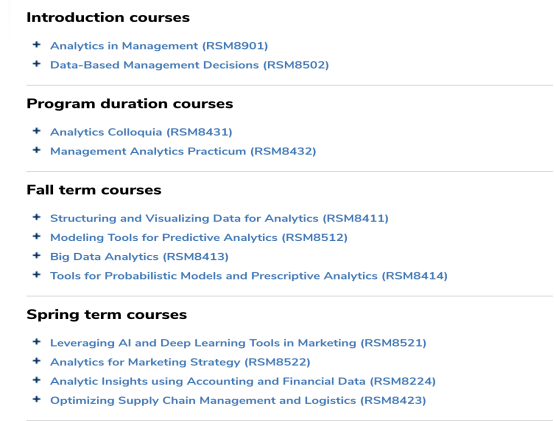Open Leveraging AI and Deep Learning (RSM8521) link
This screenshot has height=421, width=554.
[x=238, y=343]
